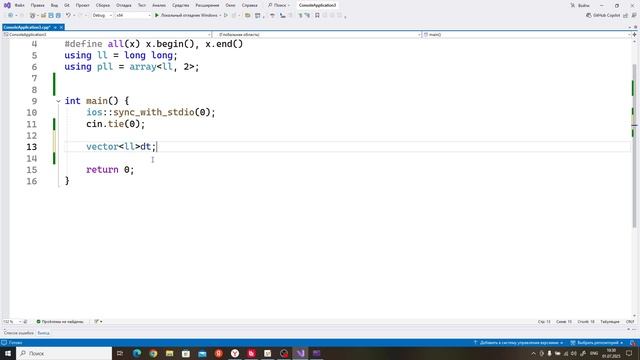Click the vertical editor scrollbar
The height and width of the screenshot is (360, 640).
tap(634, 145)
